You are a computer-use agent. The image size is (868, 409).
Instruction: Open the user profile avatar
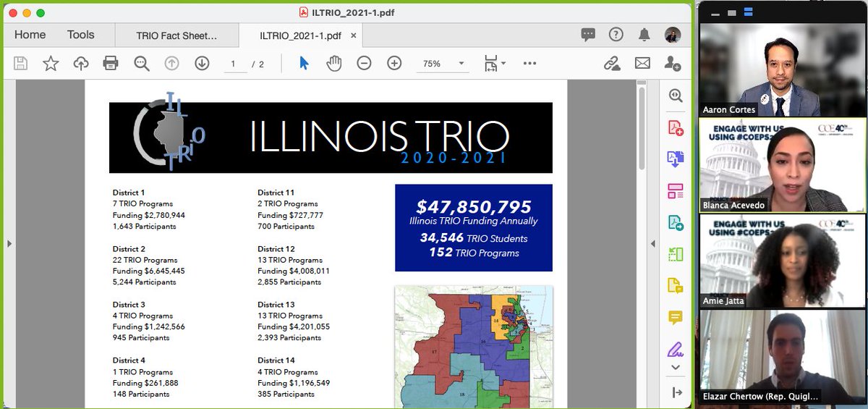coord(673,34)
